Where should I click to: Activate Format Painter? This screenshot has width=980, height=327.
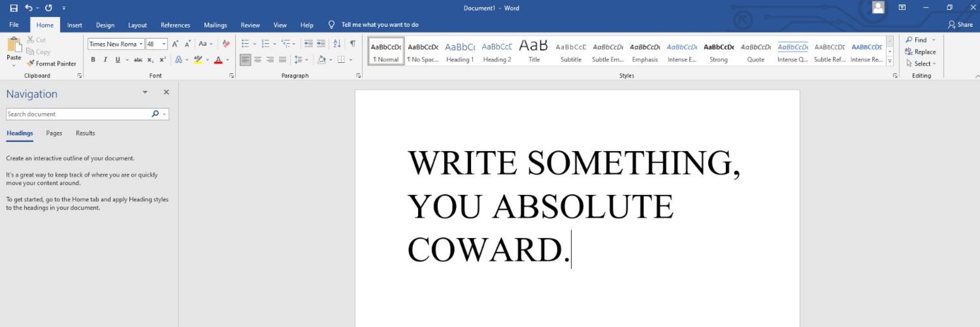(x=51, y=63)
